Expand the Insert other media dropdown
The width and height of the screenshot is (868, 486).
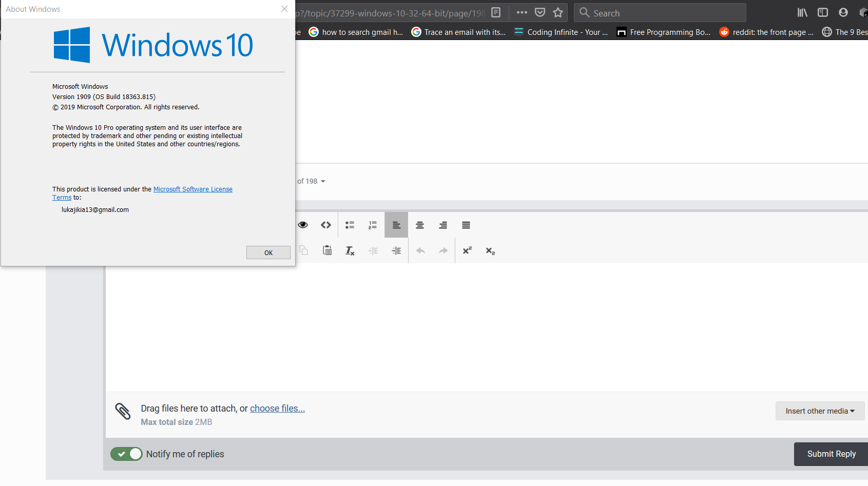pos(820,411)
